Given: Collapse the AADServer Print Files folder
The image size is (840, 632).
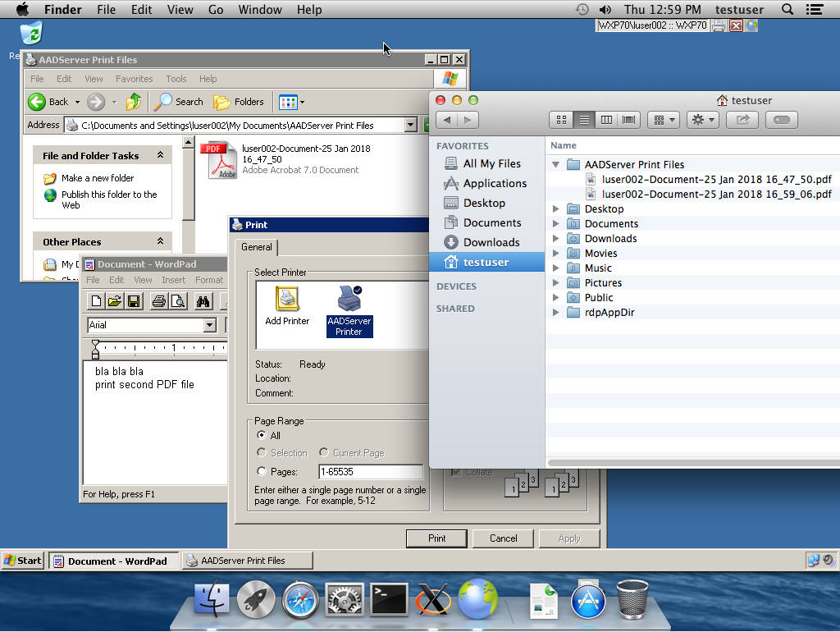Looking at the screenshot, I should point(556,165).
